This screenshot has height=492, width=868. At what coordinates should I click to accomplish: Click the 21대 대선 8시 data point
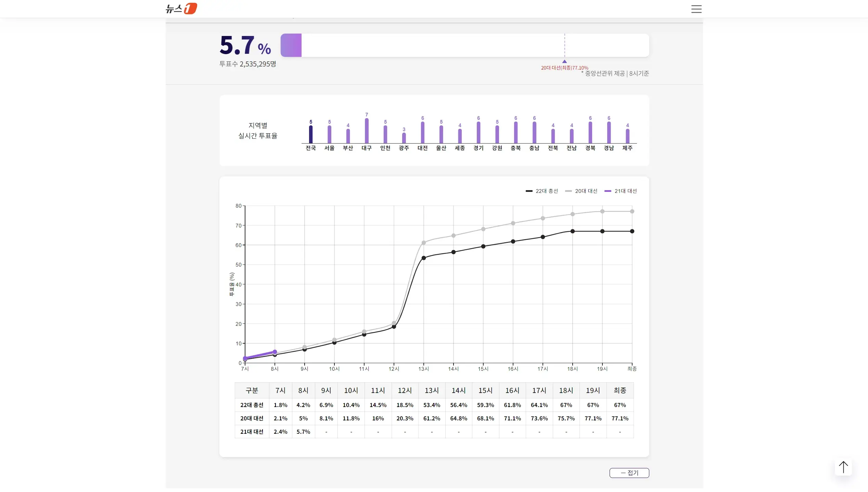click(x=275, y=352)
